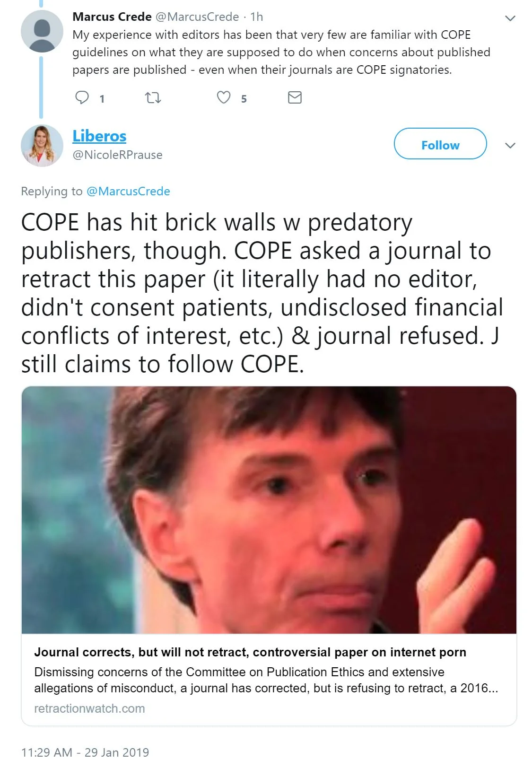Click the retractionwatch.com domain link
The width and height of the screenshot is (532, 768).
89,708
